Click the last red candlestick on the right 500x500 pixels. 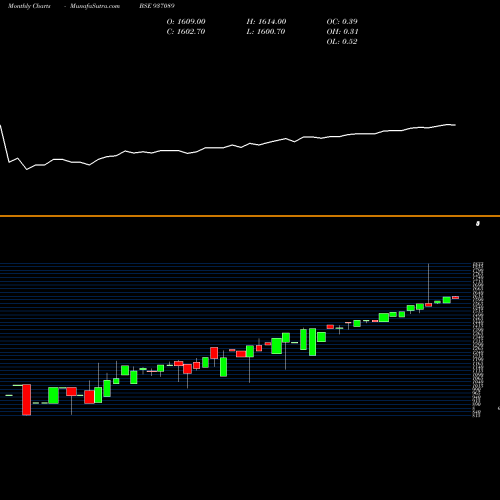coord(455,298)
